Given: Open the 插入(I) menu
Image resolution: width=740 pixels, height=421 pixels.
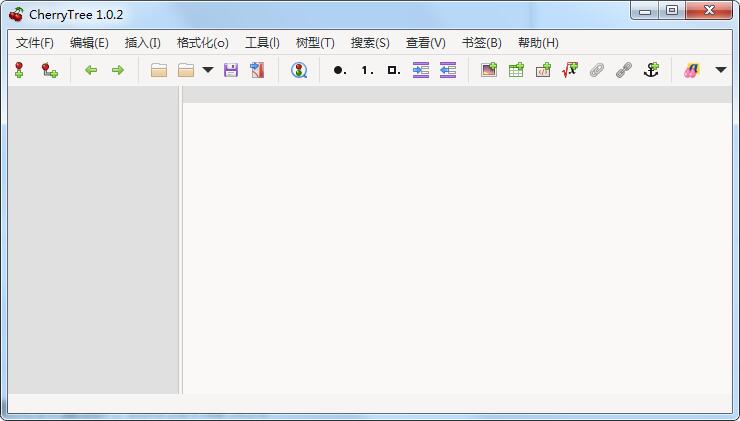Looking at the screenshot, I should (143, 43).
